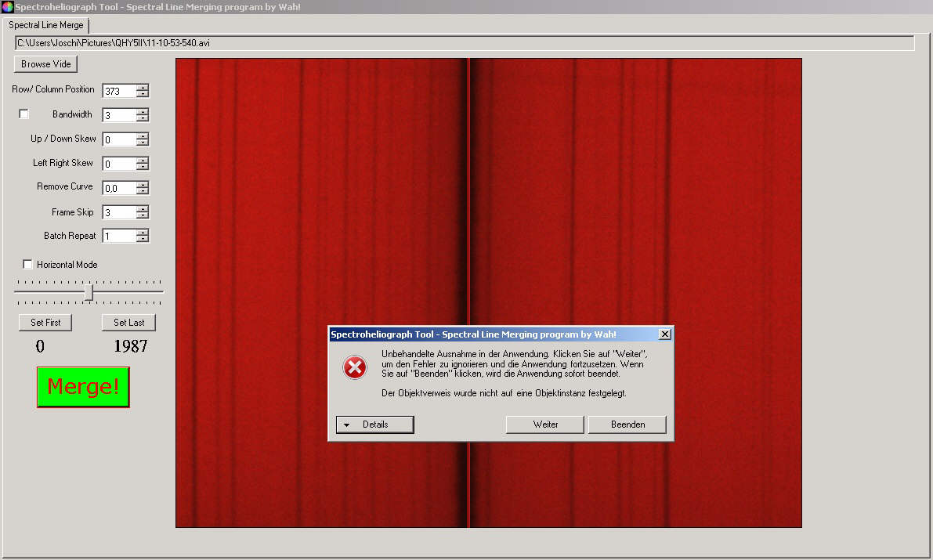This screenshot has width=933, height=560.
Task: Toggle the Bandwidth checkbox
Action: [x=24, y=114]
